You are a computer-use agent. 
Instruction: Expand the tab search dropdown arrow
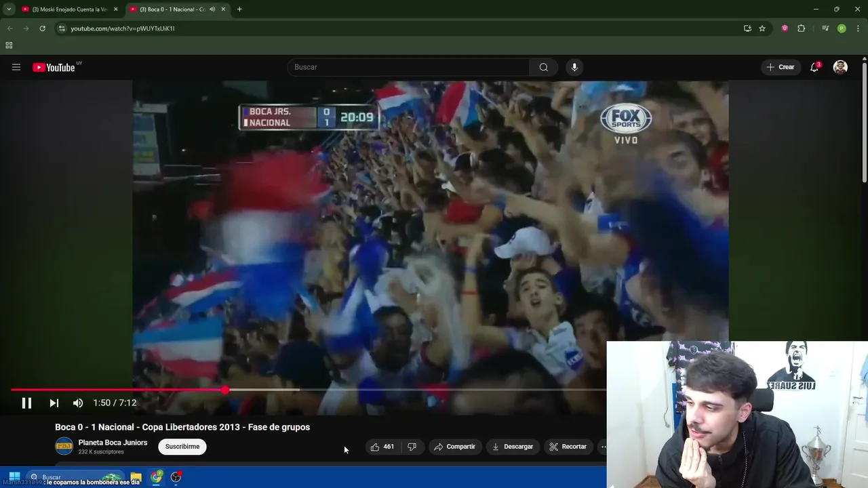click(9, 9)
